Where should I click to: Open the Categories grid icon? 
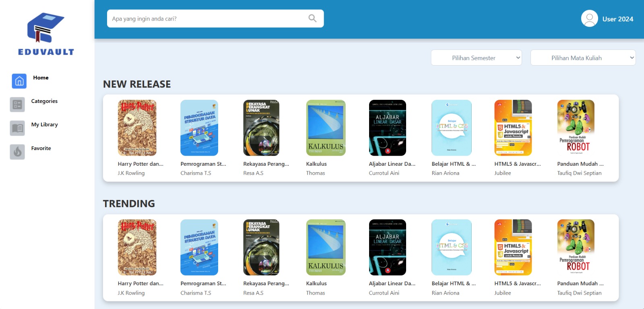coord(17,105)
